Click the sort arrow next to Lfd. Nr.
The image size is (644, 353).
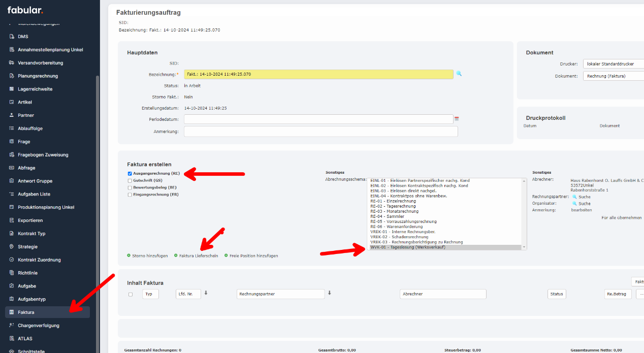point(206,293)
